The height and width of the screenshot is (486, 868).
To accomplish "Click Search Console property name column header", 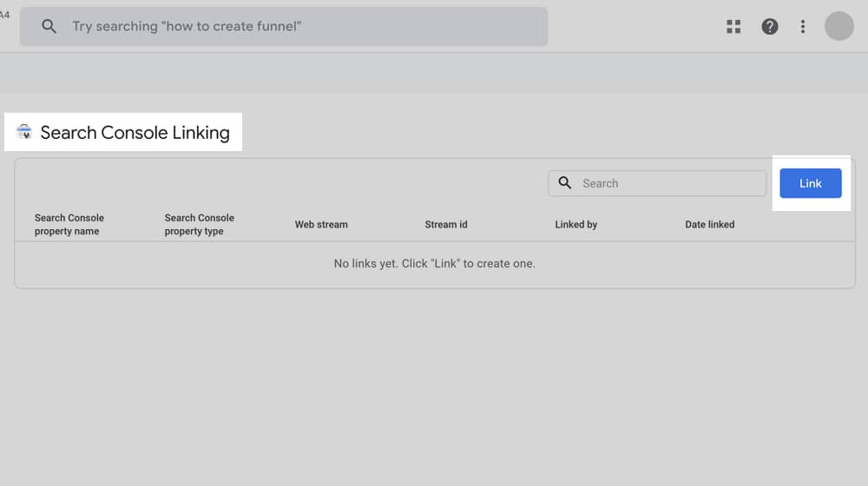I will click(69, 225).
